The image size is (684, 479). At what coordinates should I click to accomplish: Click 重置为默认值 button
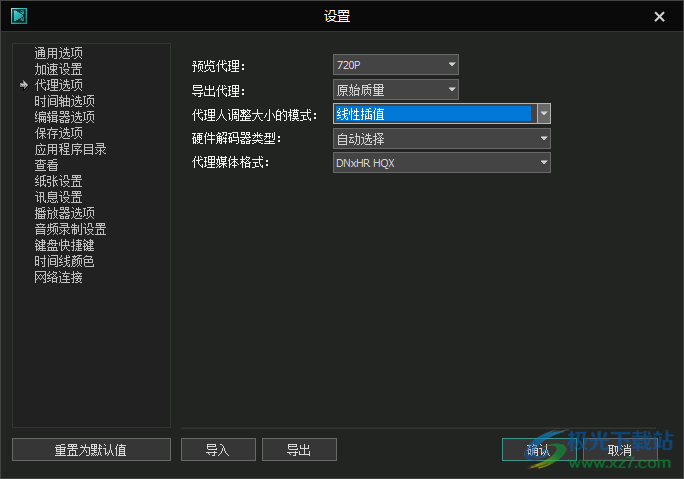pyautogui.click(x=91, y=450)
